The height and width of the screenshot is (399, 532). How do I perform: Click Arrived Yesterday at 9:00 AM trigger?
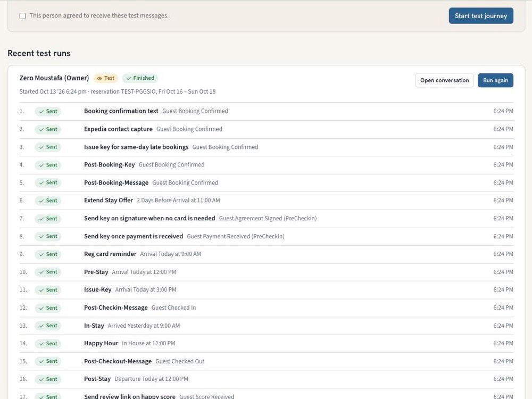point(144,326)
